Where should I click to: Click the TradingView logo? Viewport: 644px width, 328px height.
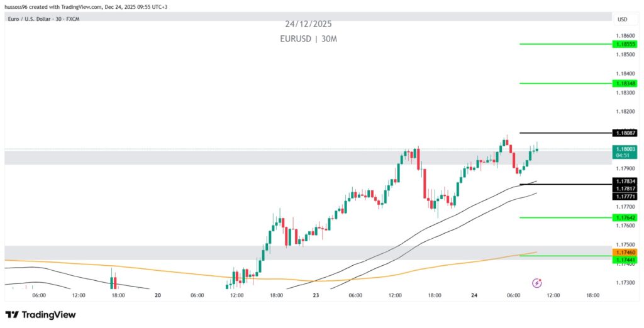tap(40, 314)
